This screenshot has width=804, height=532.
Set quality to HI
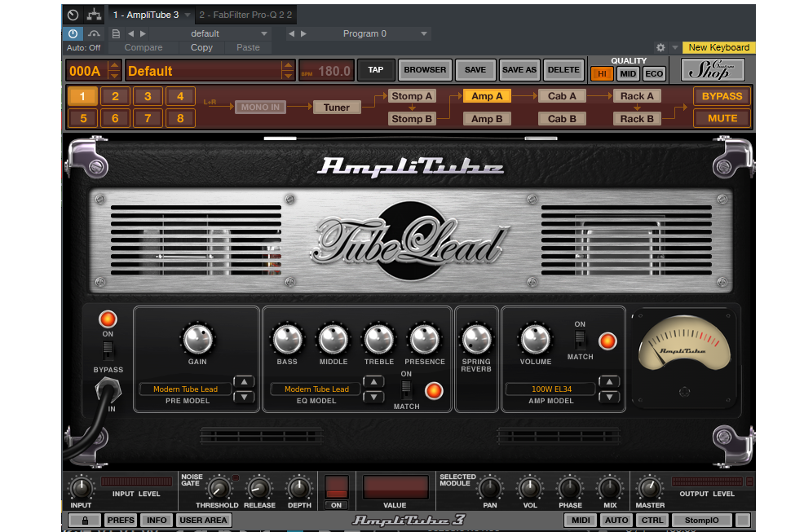click(x=602, y=74)
